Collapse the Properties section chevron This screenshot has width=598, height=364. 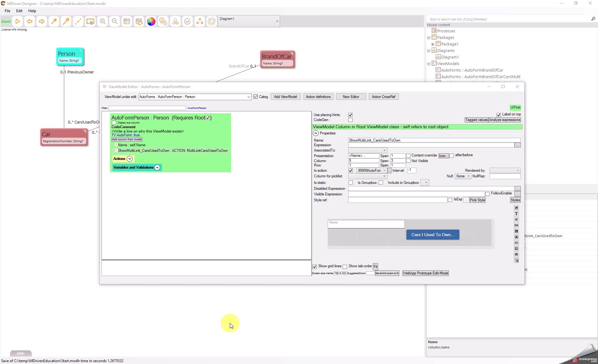pos(316,133)
